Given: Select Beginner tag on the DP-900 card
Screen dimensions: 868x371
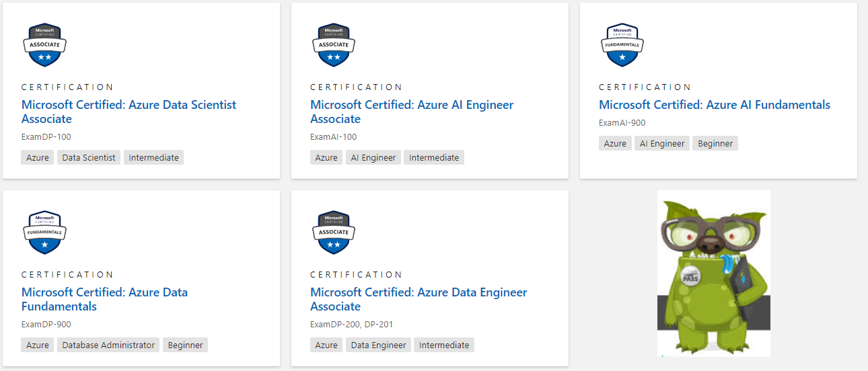Looking at the screenshot, I should (185, 345).
